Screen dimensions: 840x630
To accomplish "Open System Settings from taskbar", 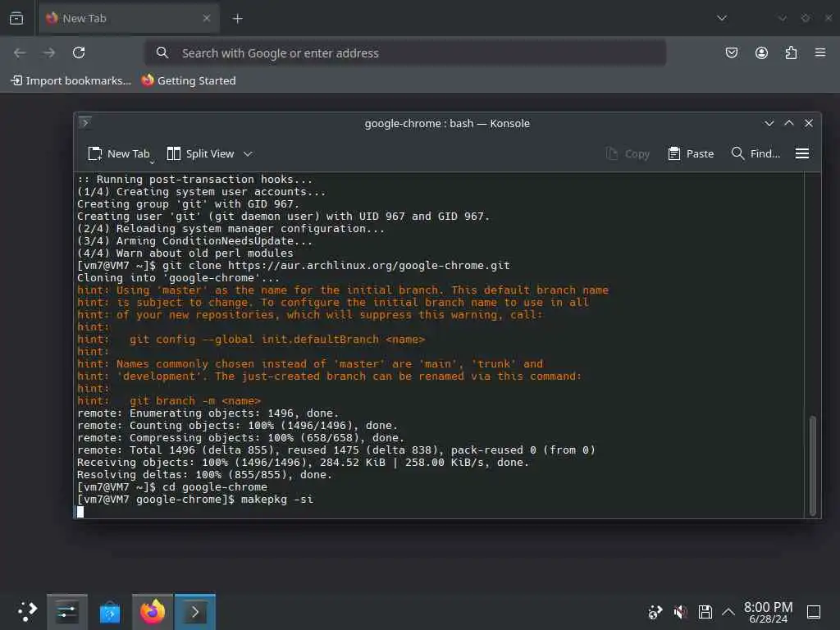I will 67,612.
